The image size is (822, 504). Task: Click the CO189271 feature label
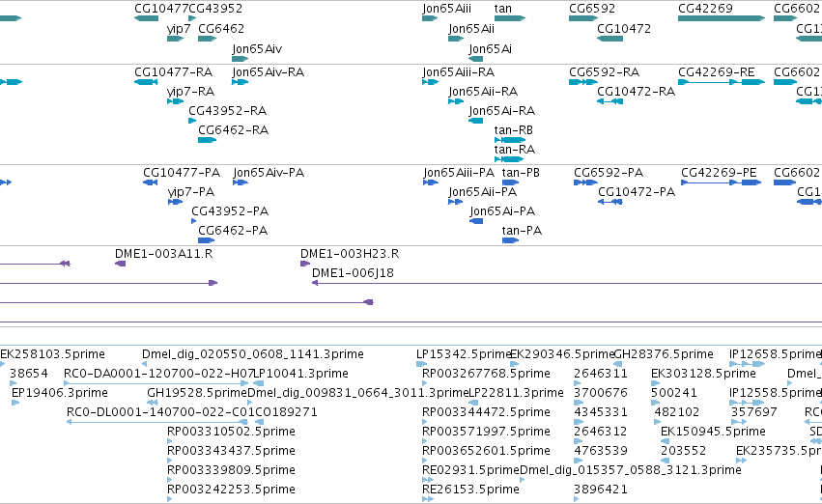click(x=286, y=413)
